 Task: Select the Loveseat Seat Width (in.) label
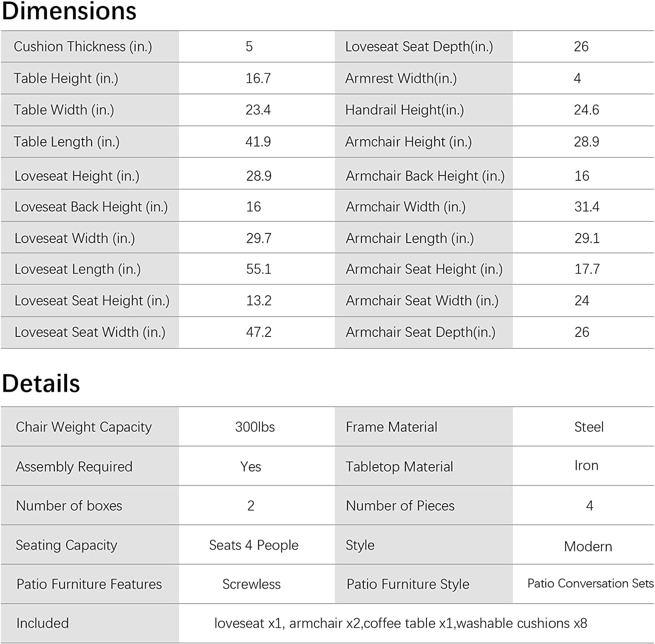(90, 332)
